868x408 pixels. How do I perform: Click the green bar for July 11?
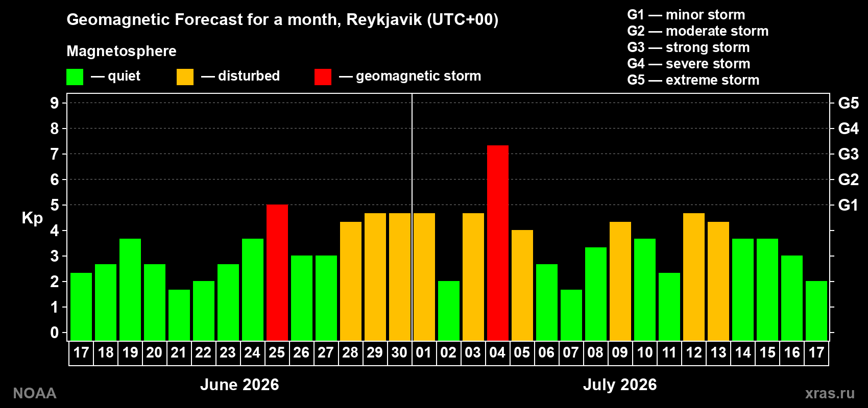point(669,307)
